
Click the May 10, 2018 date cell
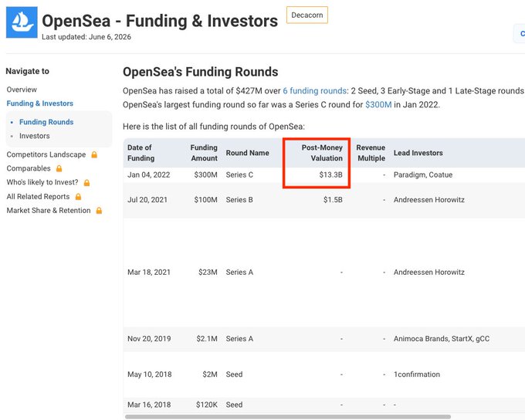pos(149,374)
